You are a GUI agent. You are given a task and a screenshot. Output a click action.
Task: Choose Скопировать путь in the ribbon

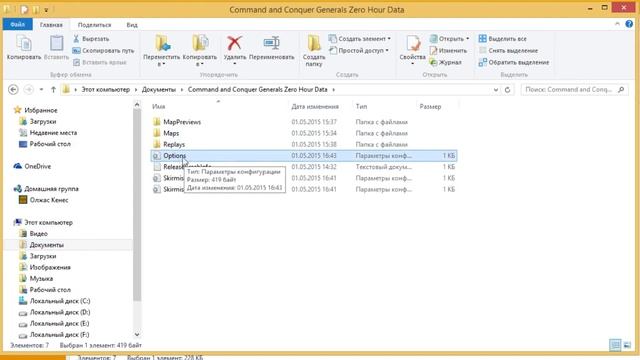103,51
